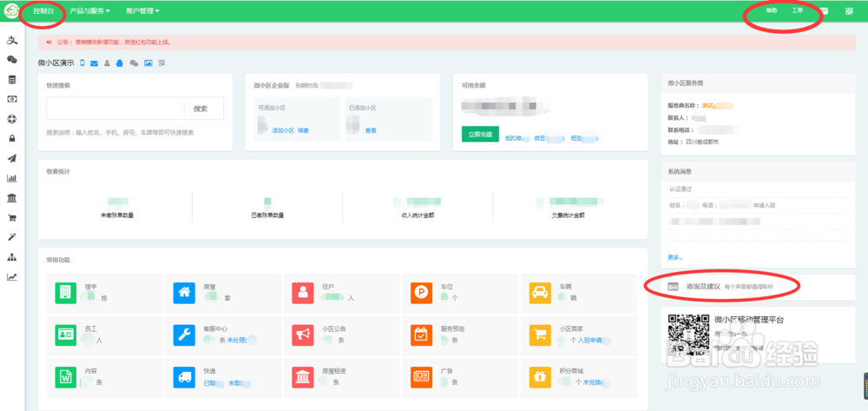This screenshot has height=411, width=868.
Task: Open the line chart sidebar icon
Action: 11,277
